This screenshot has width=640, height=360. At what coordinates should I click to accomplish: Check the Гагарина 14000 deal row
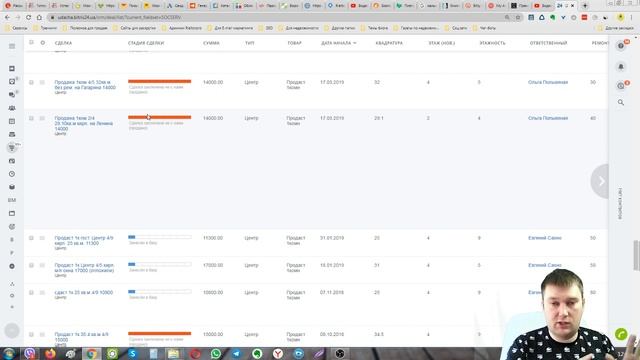(x=31, y=82)
